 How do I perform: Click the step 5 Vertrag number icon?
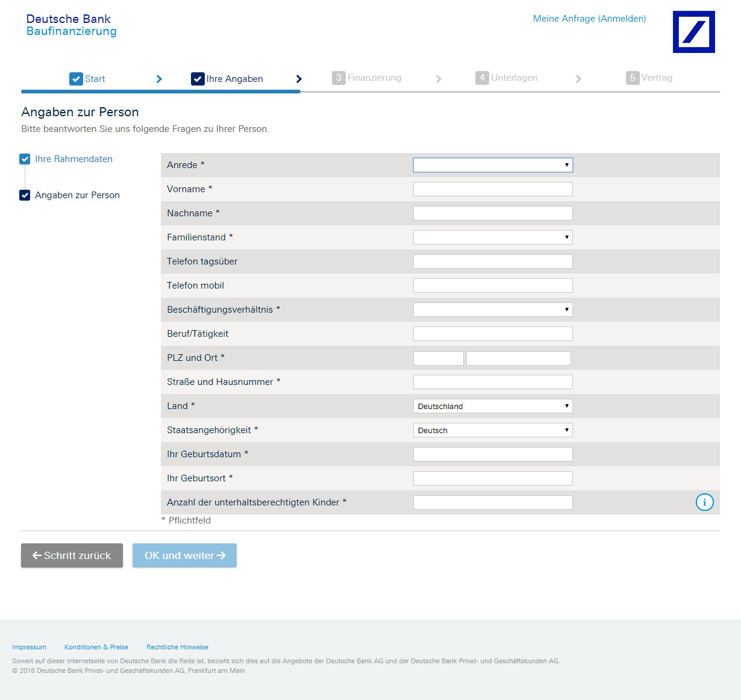(x=633, y=78)
